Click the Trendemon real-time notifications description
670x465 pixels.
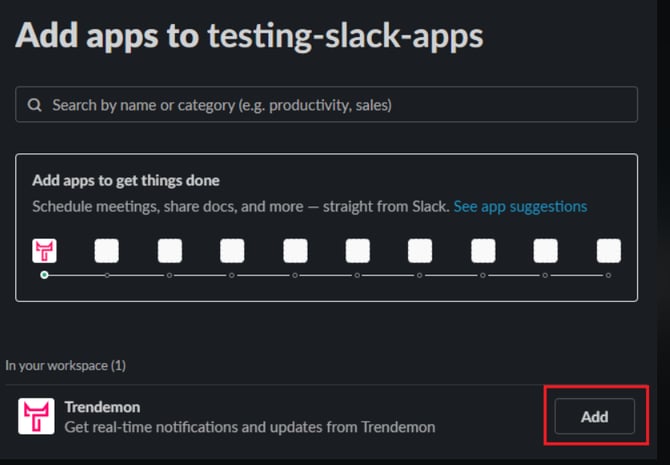[x=250, y=427]
